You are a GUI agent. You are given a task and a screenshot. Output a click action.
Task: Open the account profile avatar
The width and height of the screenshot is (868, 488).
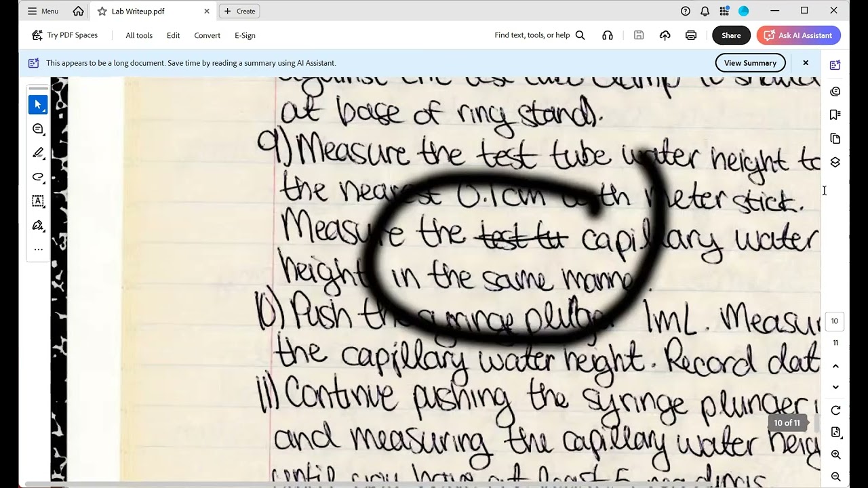[x=744, y=11]
